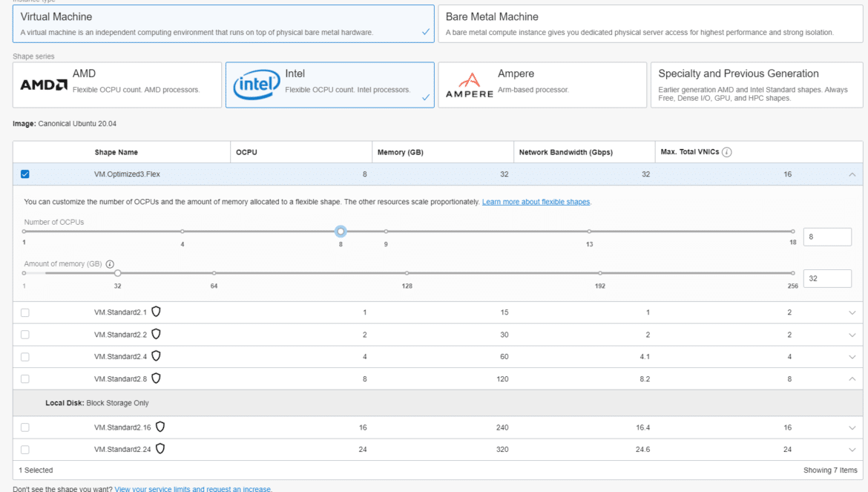Click the OCPU count input field
Screen dimensions: 868x492
click(827, 237)
